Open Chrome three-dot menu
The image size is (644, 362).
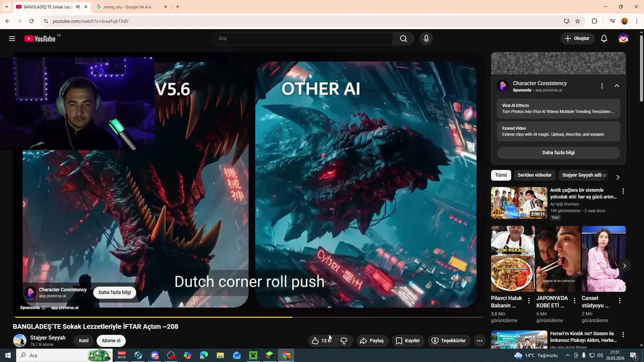click(x=637, y=21)
